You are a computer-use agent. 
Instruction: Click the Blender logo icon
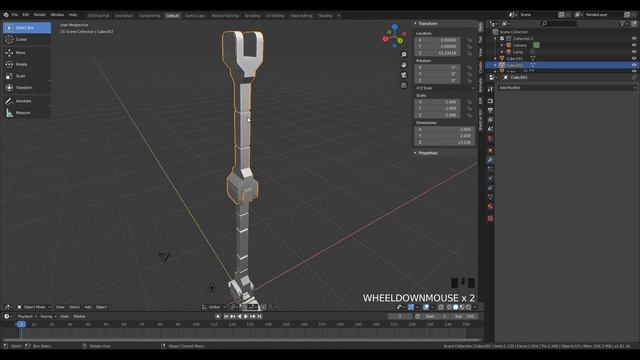point(6,15)
